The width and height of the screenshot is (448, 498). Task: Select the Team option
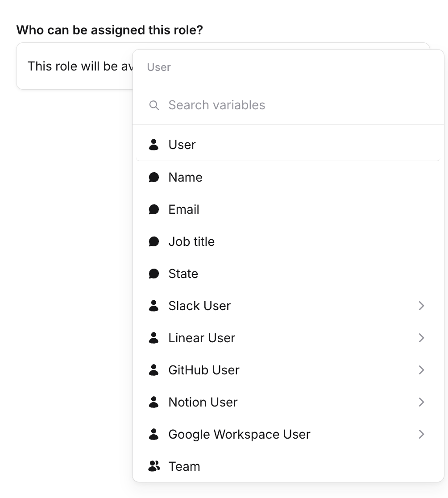click(x=184, y=466)
